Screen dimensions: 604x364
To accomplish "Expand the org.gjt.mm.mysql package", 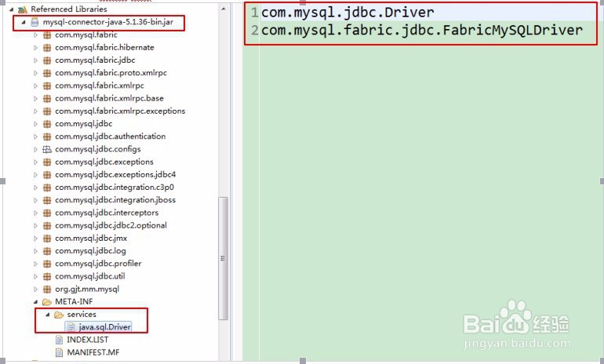I will (x=35, y=289).
